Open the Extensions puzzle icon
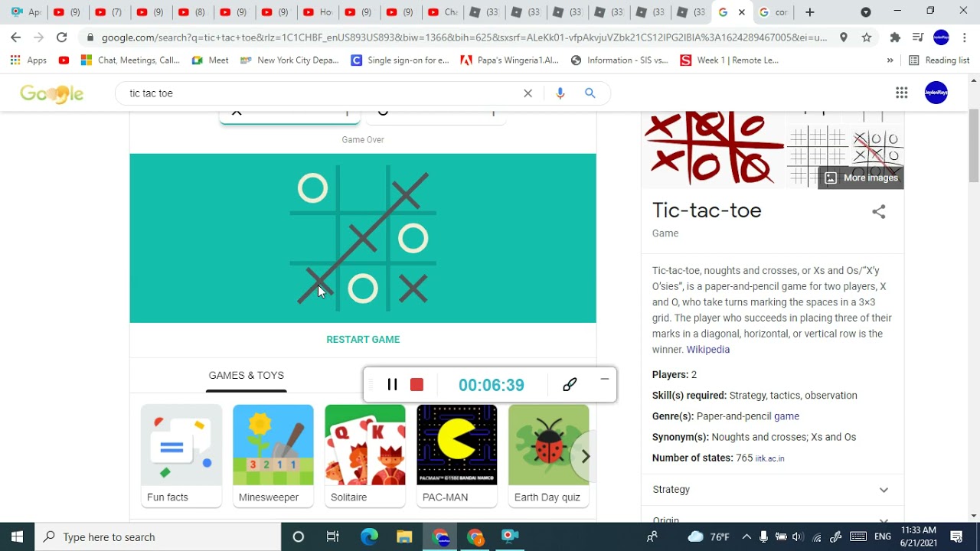The width and height of the screenshot is (980, 551). click(x=895, y=37)
